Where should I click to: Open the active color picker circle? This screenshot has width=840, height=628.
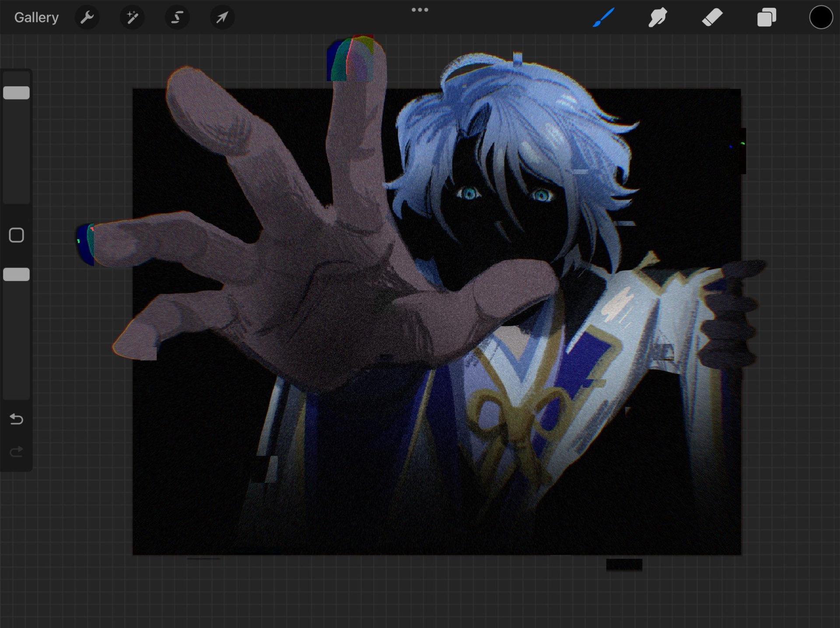click(x=821, y=17)
